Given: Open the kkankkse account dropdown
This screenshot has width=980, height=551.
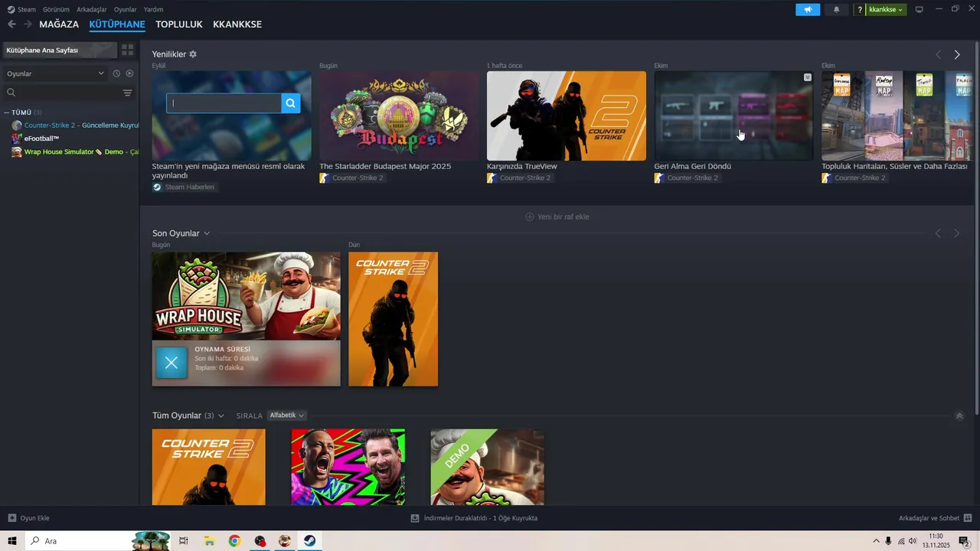Looking at the screenshot, I should (886, 9).
